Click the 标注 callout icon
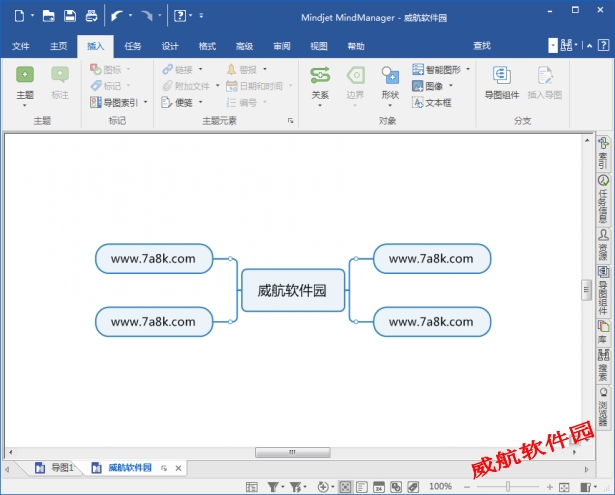The width and height of the screenshot is (615, 495). [60, 75]
